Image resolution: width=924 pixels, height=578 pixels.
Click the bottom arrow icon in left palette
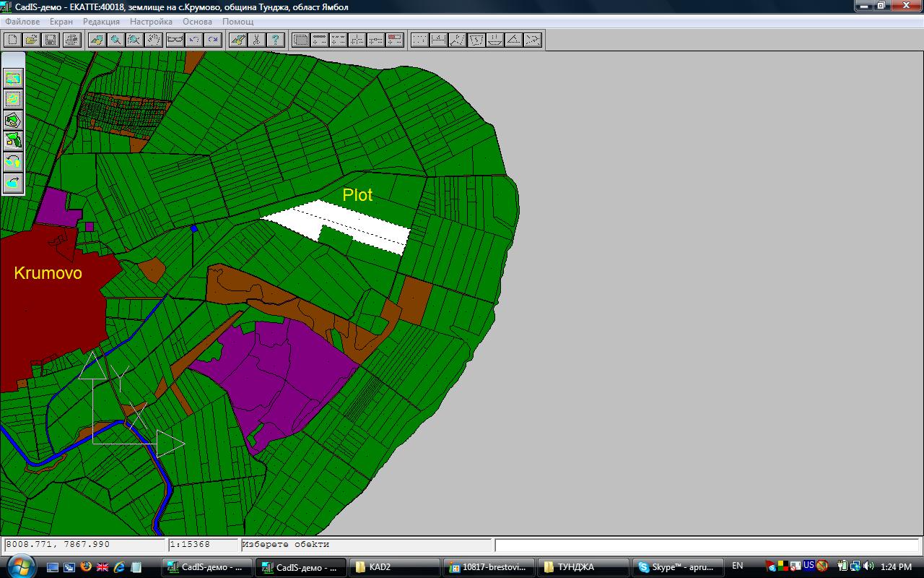click(13, 183)
